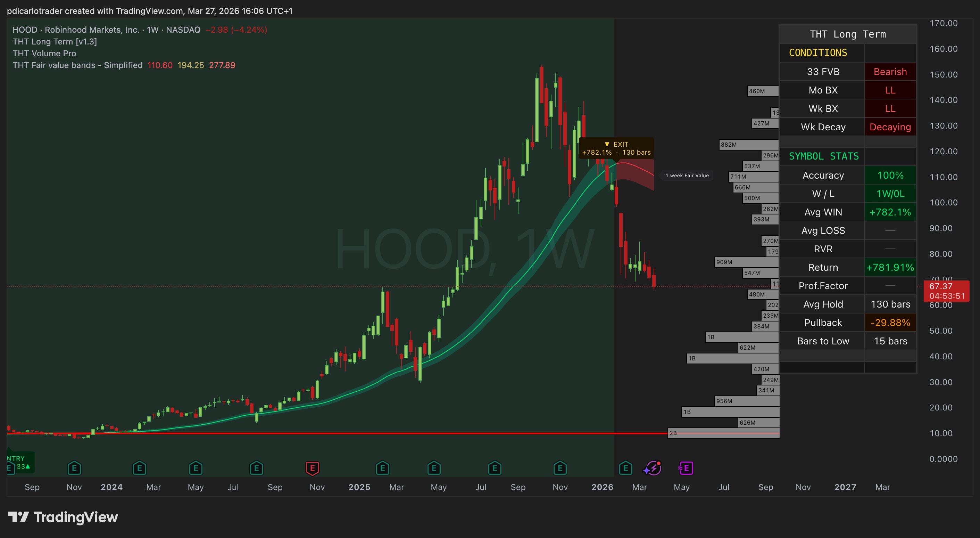Image resolution: width=980 pixels, height=538 pixels.
Task: Click the TradingView logo
Action: 63,517
